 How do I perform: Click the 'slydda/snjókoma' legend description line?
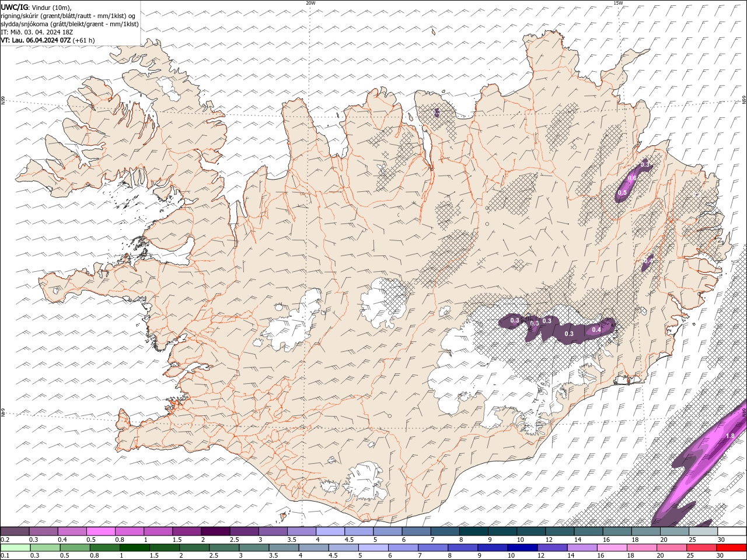(69, 24)
